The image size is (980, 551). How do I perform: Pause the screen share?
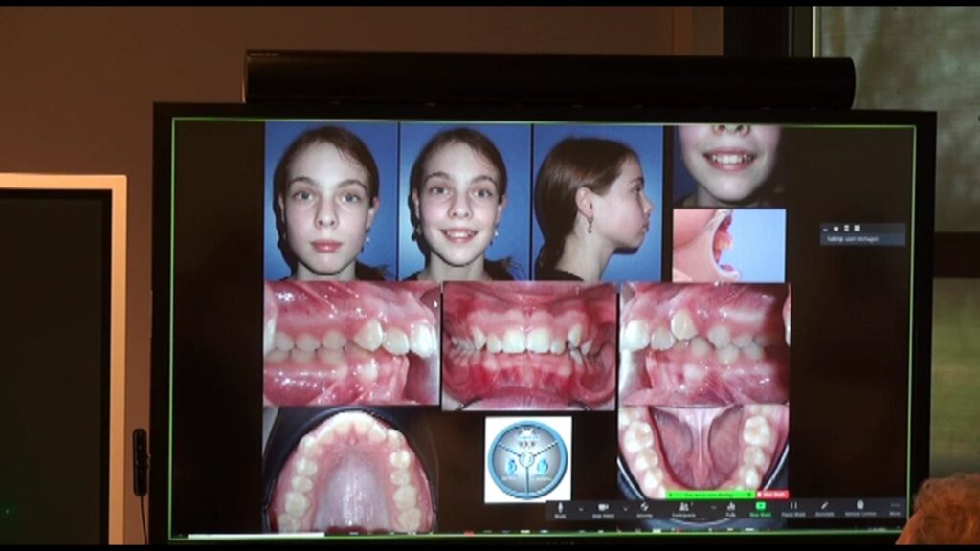click(x=793, y=507)
